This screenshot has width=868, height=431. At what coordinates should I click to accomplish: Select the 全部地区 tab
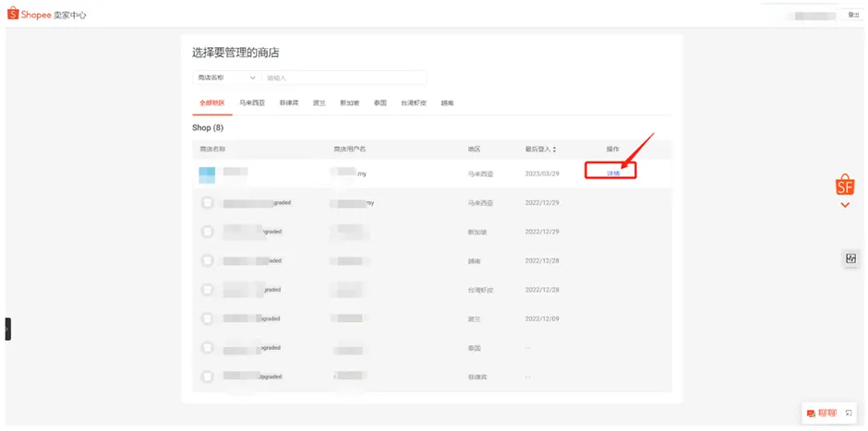click(212, 103)
